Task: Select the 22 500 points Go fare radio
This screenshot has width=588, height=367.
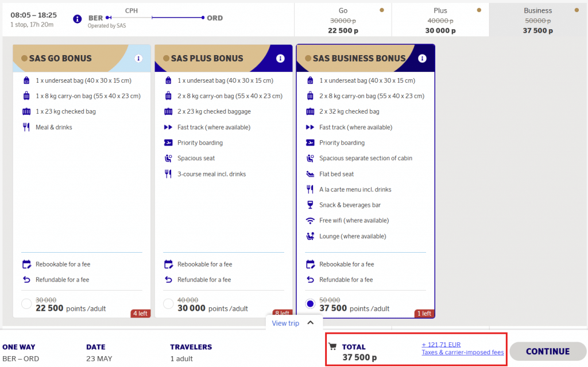Action: pos(26,304)
